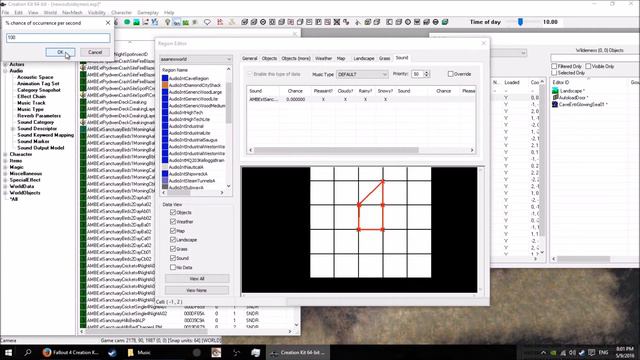Toggle the Weather data view checkbox
This screenshot has height=360, width=640.
tap(173, 222)
